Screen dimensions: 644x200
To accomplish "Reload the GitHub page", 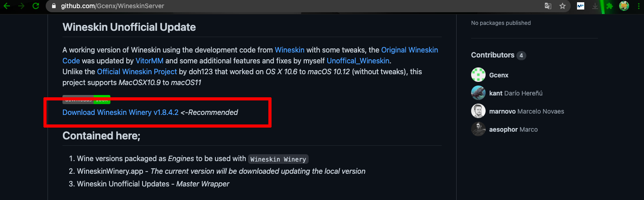I will [36, 6].
